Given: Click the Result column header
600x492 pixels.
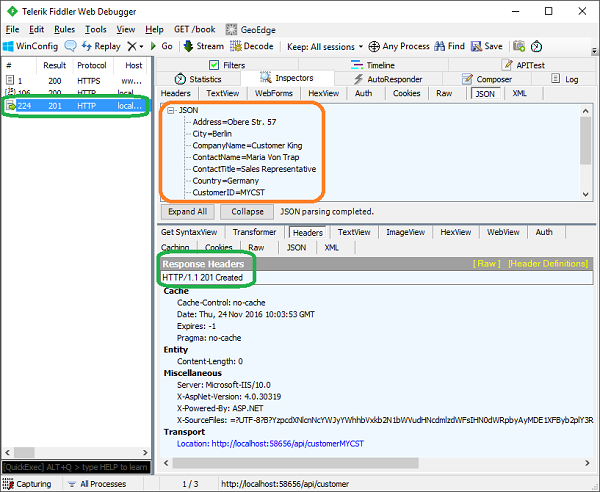Looking at the screenshot, I should [54, 65].
